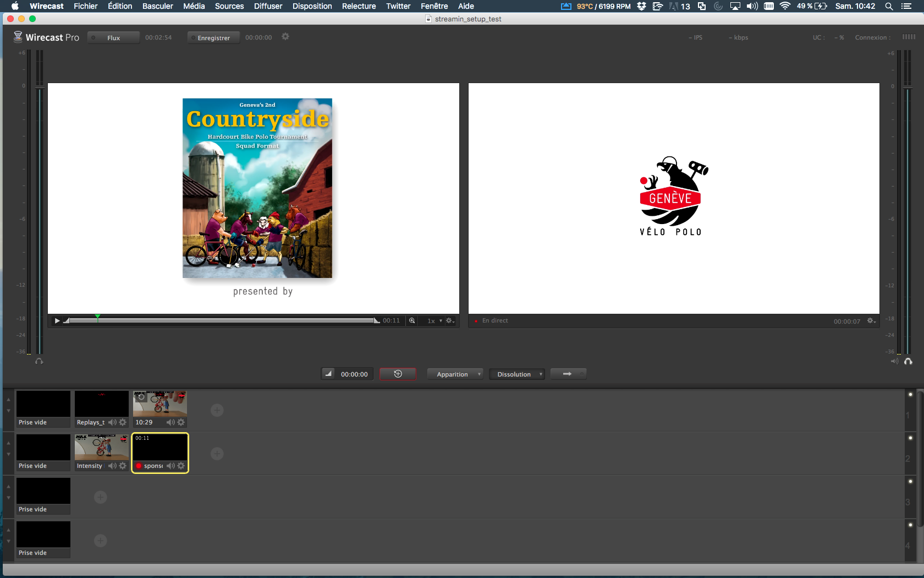The image size is (924, 578).
Task: Mute audio on the Replays_t shot
Action: pos(112,422)
